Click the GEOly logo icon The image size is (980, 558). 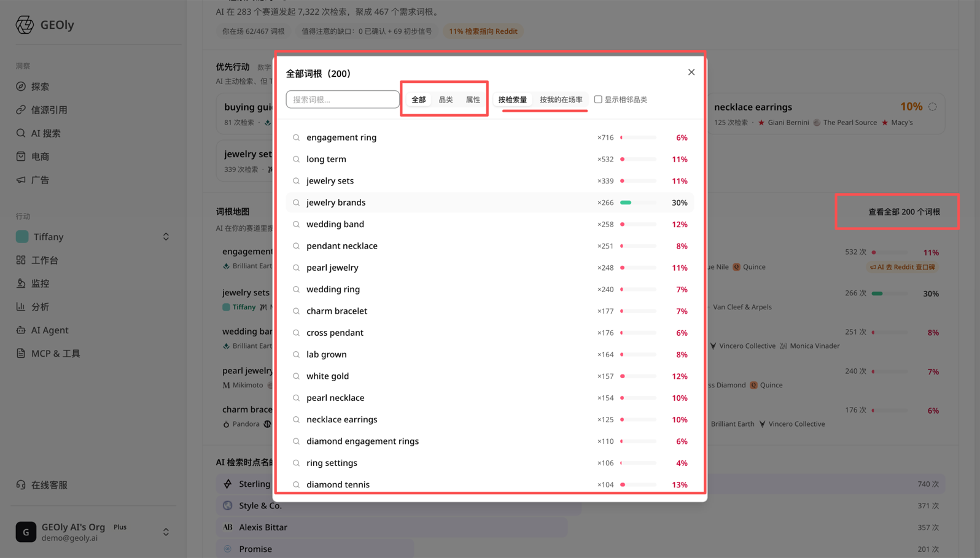tap(25, 25)
